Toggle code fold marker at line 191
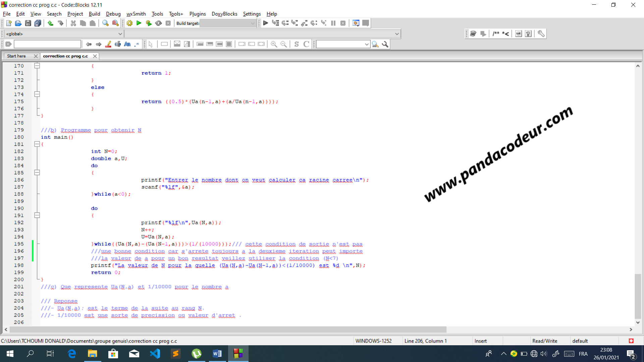This screenshot has height=362, width=644. click(x=37, y=215)
